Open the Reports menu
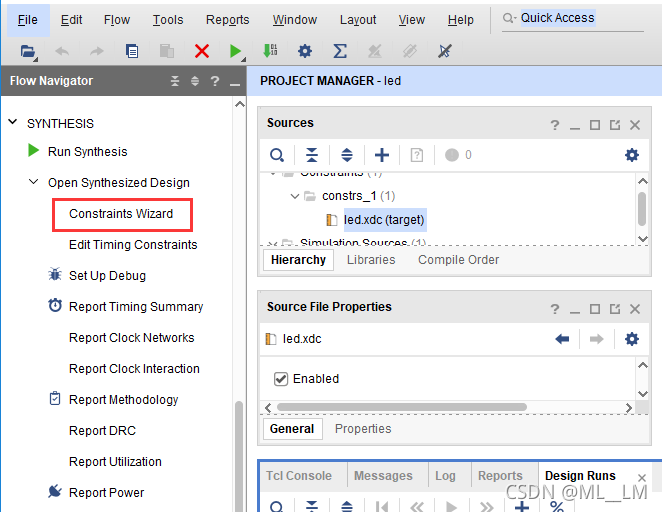This screenshot has width=662, height=512. coord(227,20)
